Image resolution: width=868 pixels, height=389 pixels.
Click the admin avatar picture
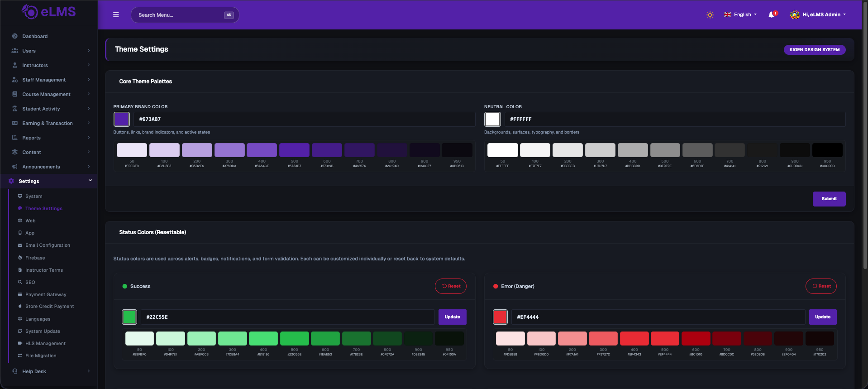[x=795, y=15]
